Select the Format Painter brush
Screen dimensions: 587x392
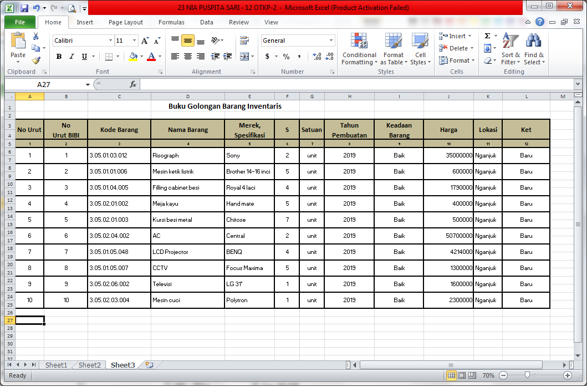coord(36,60)
